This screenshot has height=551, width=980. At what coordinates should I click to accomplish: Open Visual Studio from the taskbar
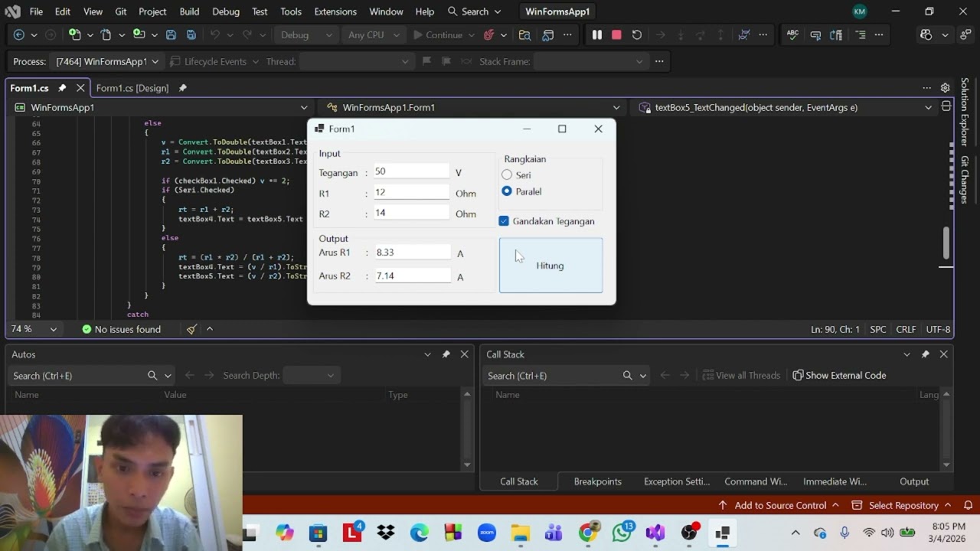(x=655, y=533)
